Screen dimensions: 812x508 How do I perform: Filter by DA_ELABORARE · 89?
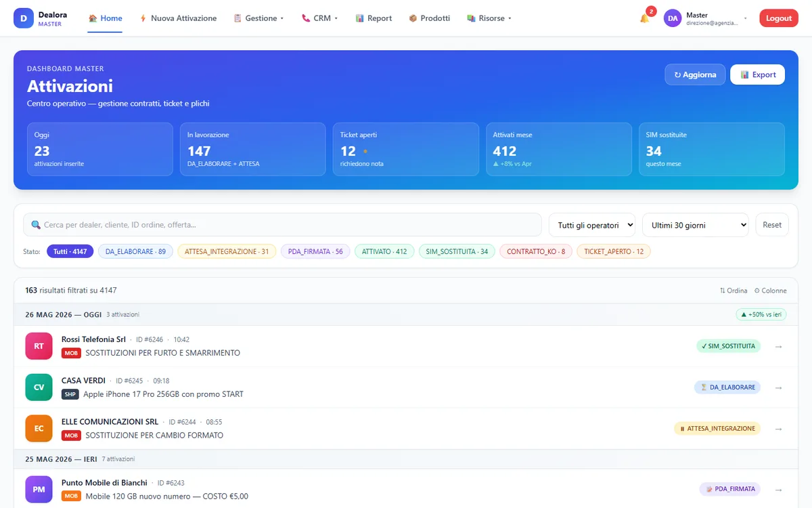tap(135, 251)
